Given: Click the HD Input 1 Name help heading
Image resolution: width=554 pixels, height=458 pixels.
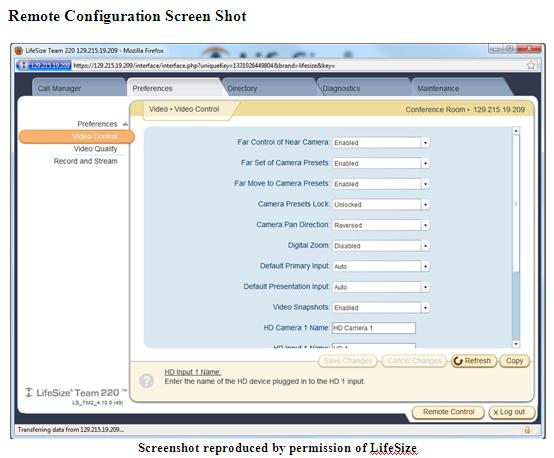Looking at the screenshot, I should [x=193, y=372].
